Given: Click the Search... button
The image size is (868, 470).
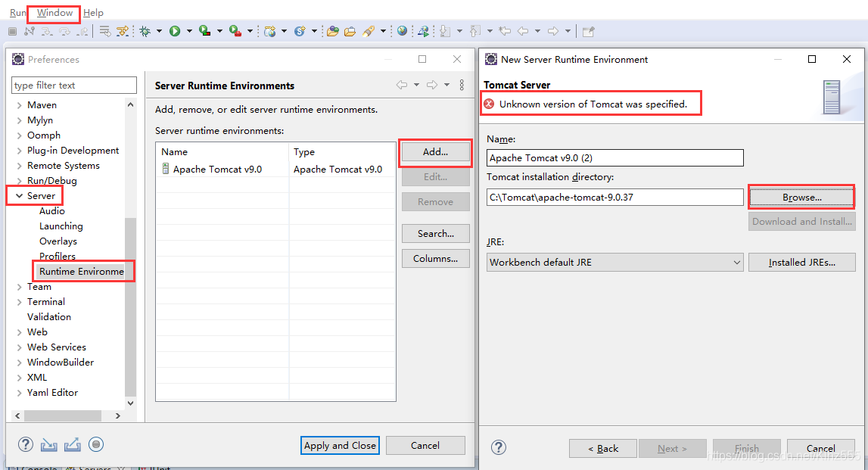Looking at the screenshot, I should (x=436, y=234).
